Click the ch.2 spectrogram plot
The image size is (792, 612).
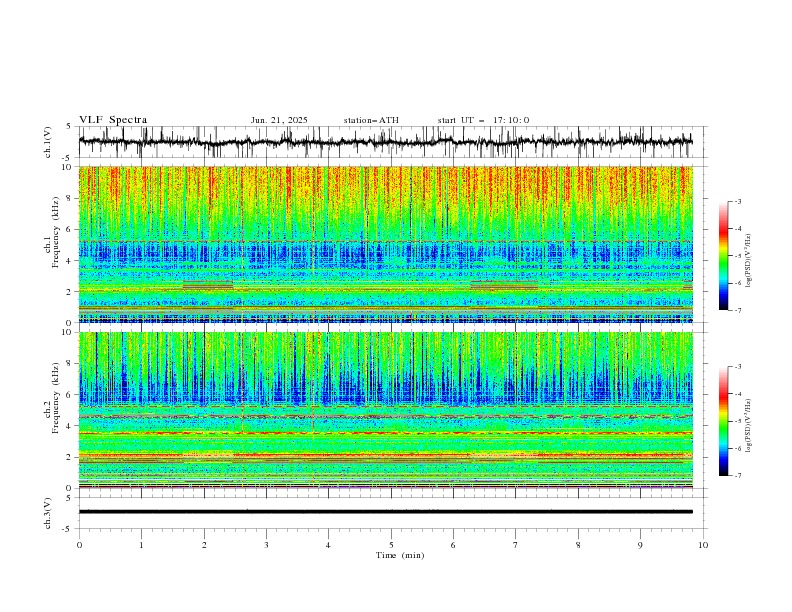(x=385, y=410)
